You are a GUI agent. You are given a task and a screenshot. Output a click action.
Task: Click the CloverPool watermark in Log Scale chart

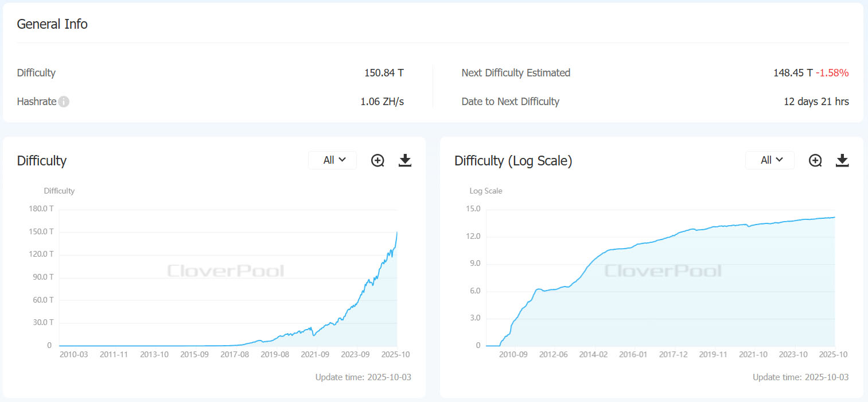pyautogui.click(x=663, y=271)
